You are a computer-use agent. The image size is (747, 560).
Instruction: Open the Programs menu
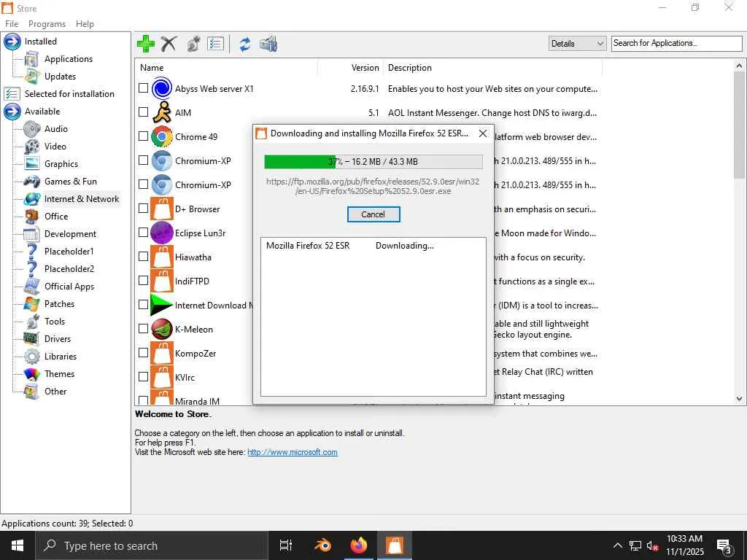point(47,24)
